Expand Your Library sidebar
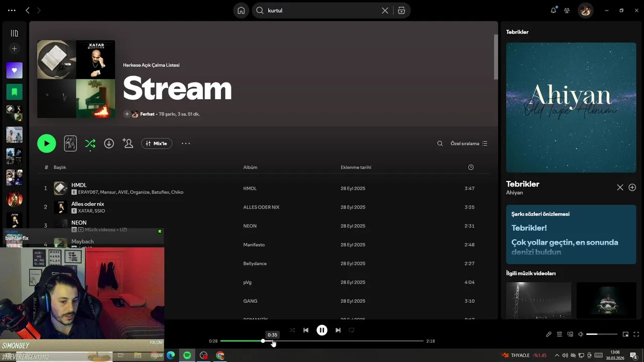The width and height of the screenshot is (644, 362). tap(14, 33)
